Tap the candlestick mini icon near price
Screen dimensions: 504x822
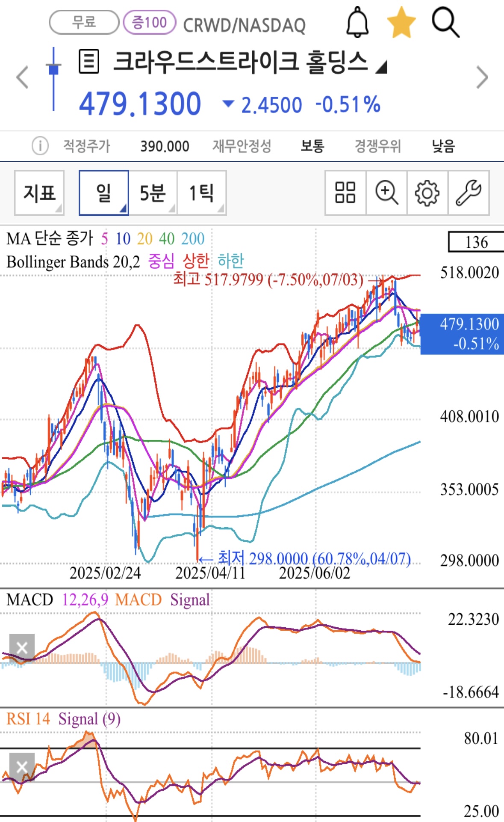[x=53, y=78]
